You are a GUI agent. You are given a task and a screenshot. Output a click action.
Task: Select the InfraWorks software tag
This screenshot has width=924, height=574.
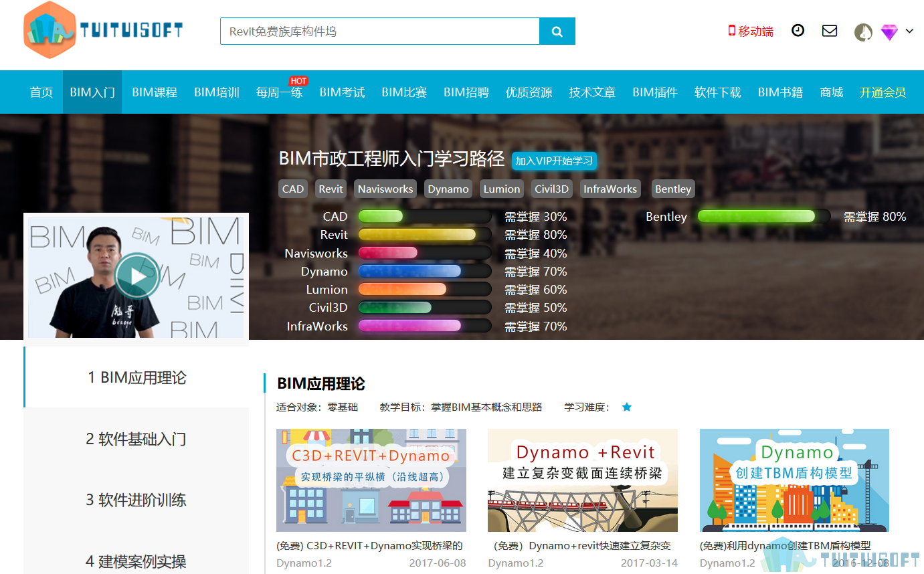[x=610, y=189]
